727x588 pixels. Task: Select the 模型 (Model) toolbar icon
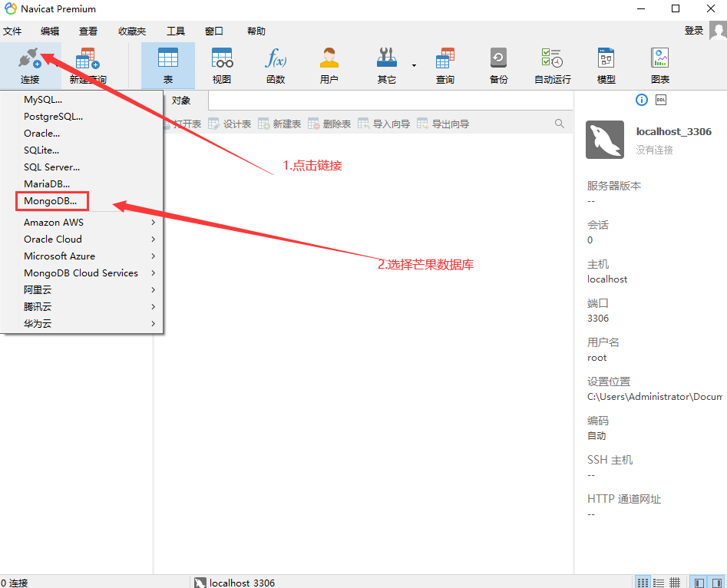pyautogui.click(x=606, y=63)
